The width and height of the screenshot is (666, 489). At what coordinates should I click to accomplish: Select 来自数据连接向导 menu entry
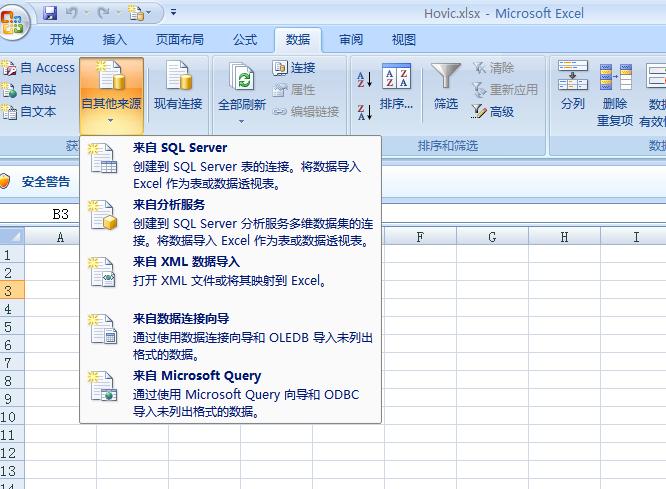point(230,336)
